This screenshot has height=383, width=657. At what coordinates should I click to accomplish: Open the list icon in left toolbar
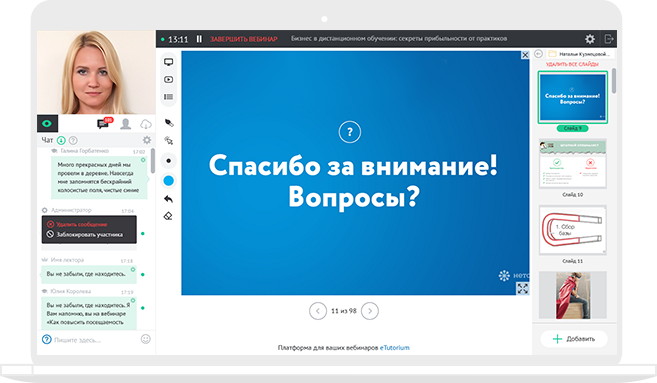click(168, 97)
